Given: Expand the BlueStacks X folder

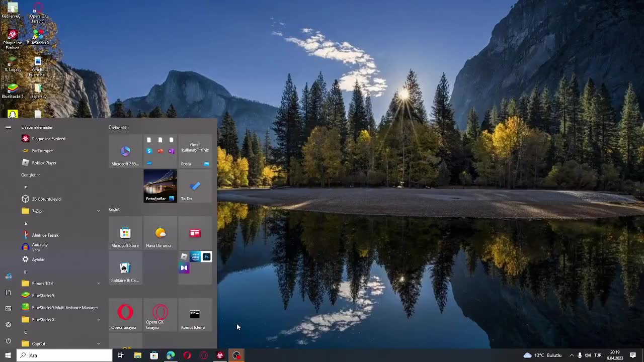Looking at the screenshot, I should pos(98,320).
